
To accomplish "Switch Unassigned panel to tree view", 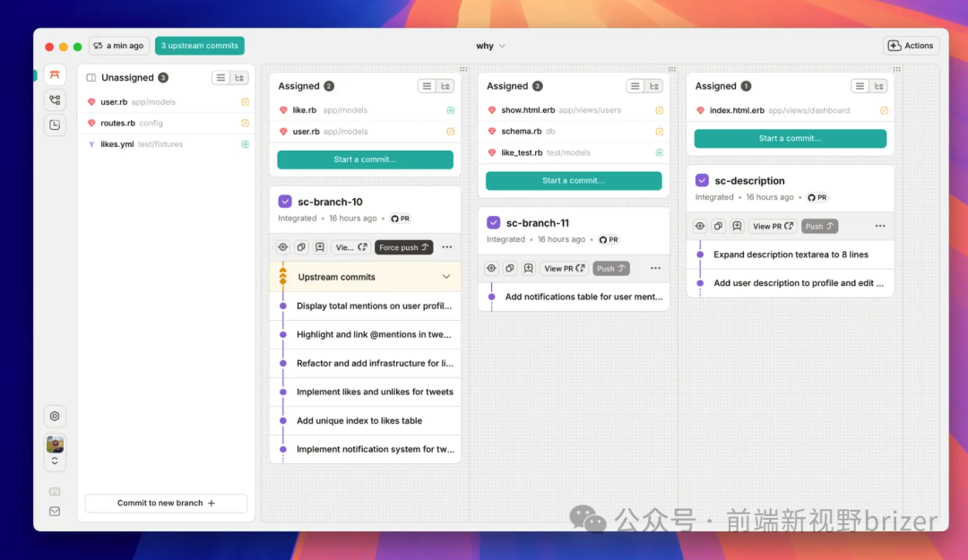I will point(239,78).
